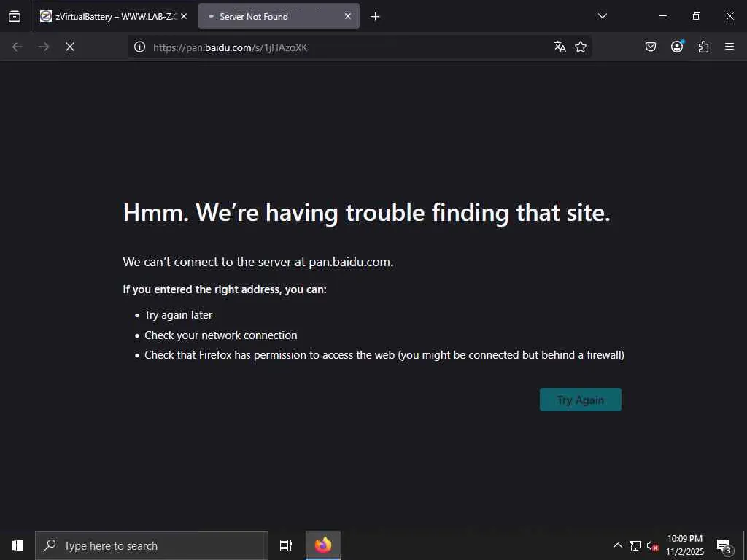View site information icon in address bar
This screenshot has height=560, width=747.
139,47
